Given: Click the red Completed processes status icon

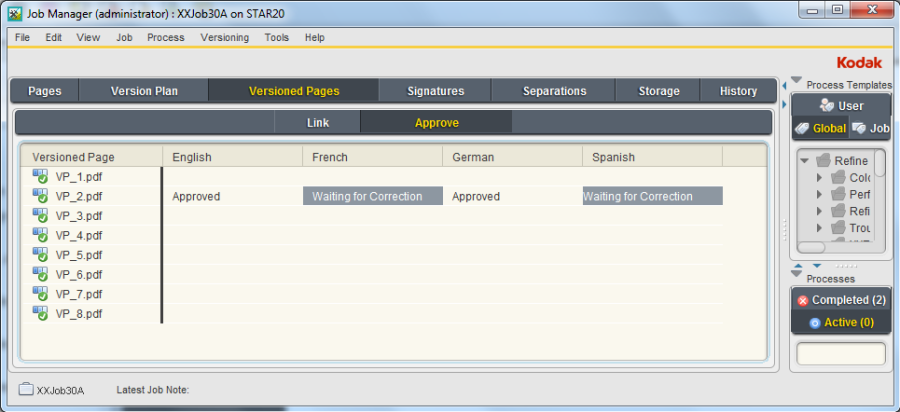Looking at the screenshot, I should coord(802,301).
